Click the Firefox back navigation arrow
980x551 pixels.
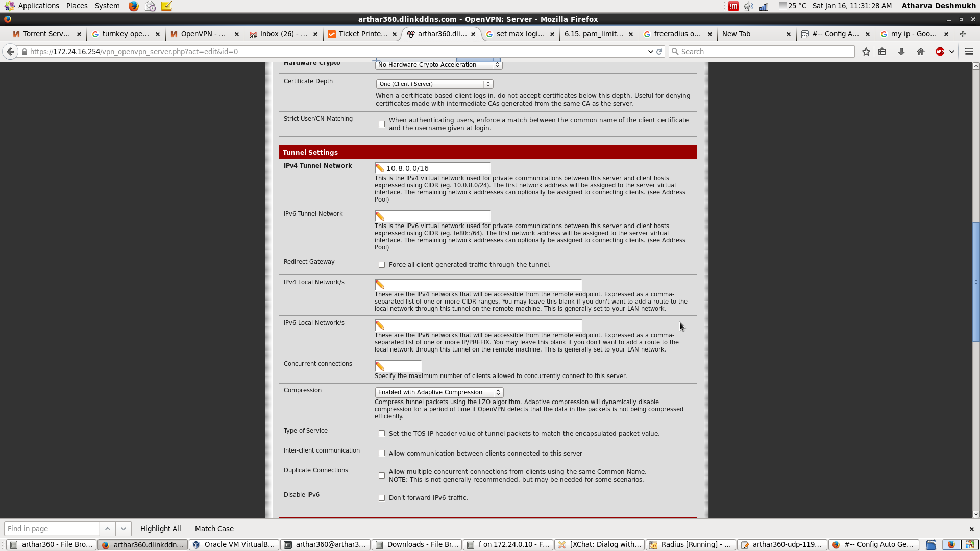pos(10,52)
